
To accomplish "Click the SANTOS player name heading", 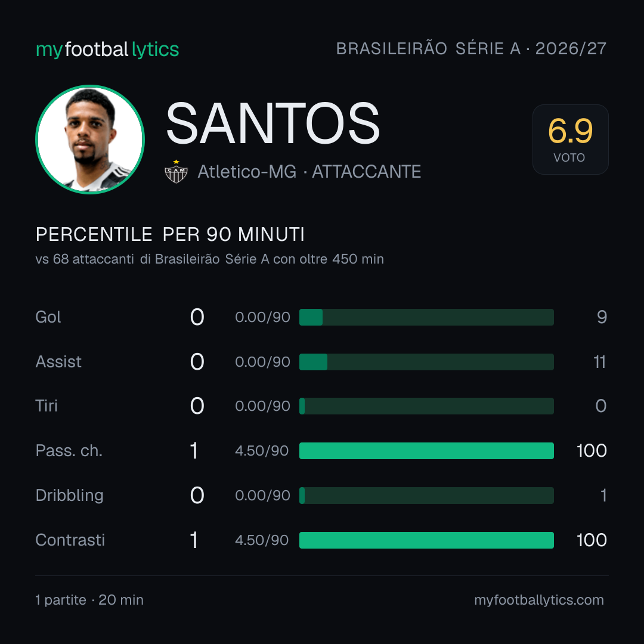I will (273, 123).
